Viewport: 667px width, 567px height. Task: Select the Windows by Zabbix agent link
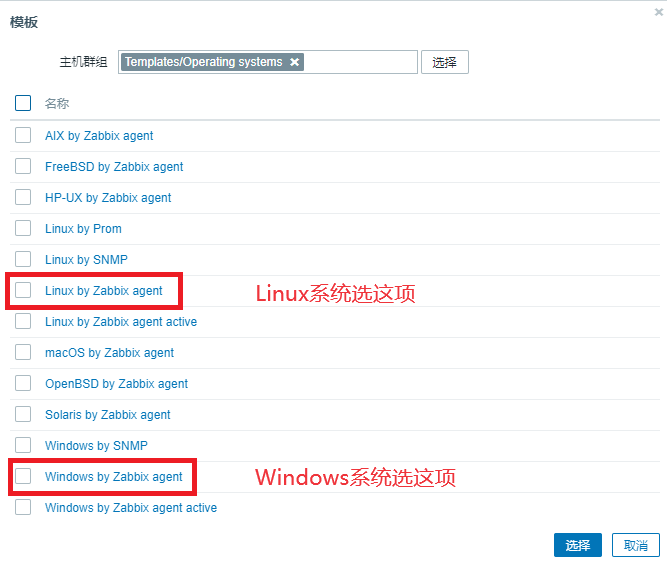pyautogui.click(x=114, y=476)
